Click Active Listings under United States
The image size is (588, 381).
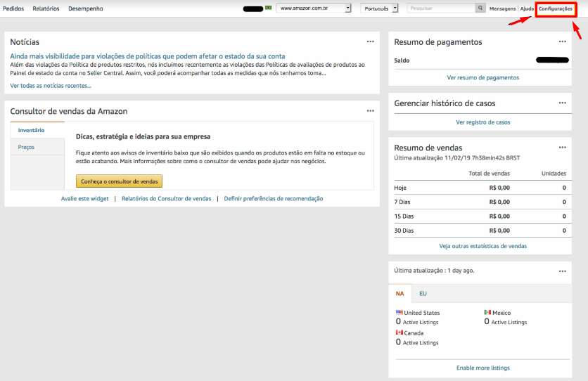coord(421,322)
